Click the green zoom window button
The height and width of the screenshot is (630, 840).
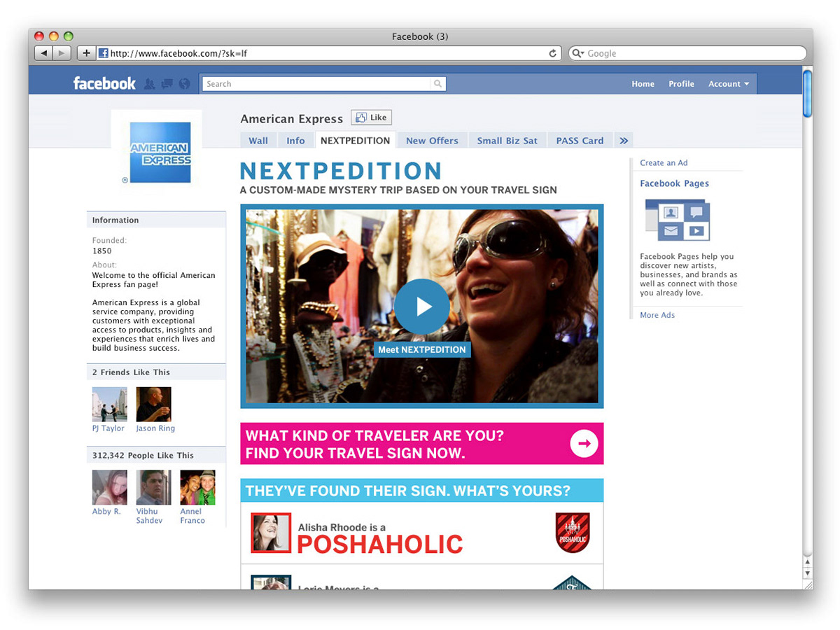tap(68, 36)
